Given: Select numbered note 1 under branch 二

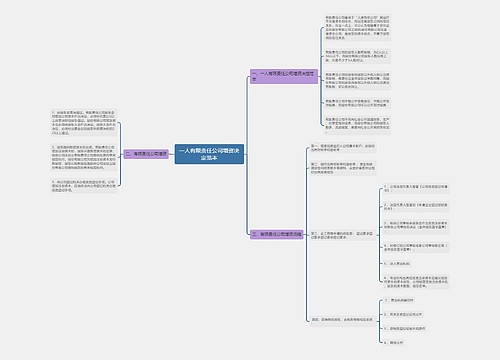Looking at the screenshot, I should click(84, 123).
